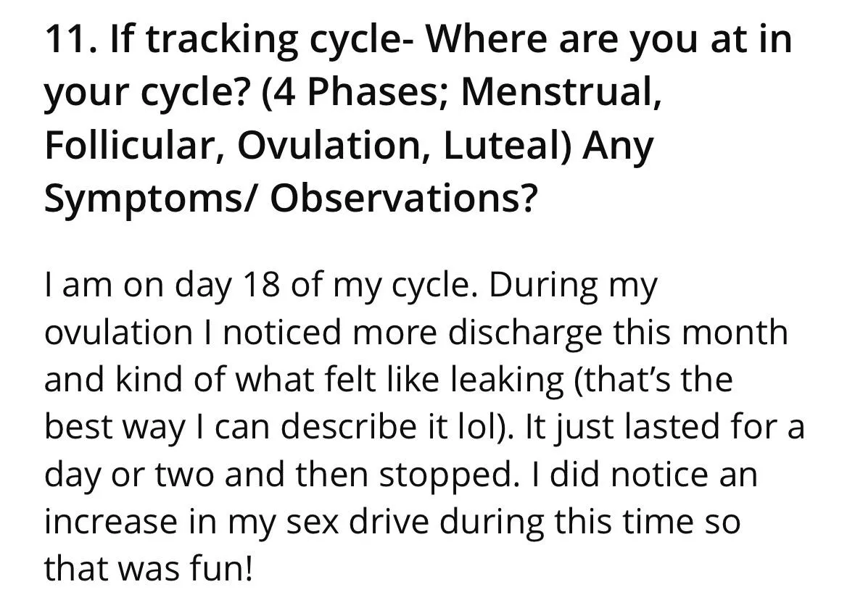Click the heading text 'Symptoms/ Observations?'
855x616 pixels.
click(x=290, y=200)
